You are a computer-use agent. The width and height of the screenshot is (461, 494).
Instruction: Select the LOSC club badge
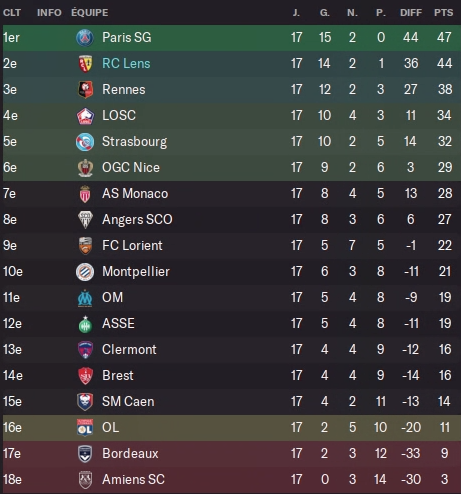(85, 116)
